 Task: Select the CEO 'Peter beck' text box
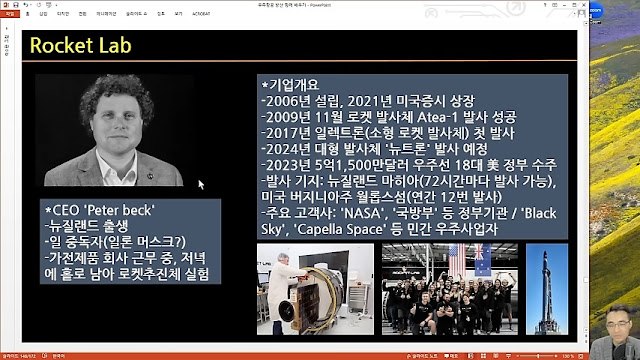[x=130, y=241]
